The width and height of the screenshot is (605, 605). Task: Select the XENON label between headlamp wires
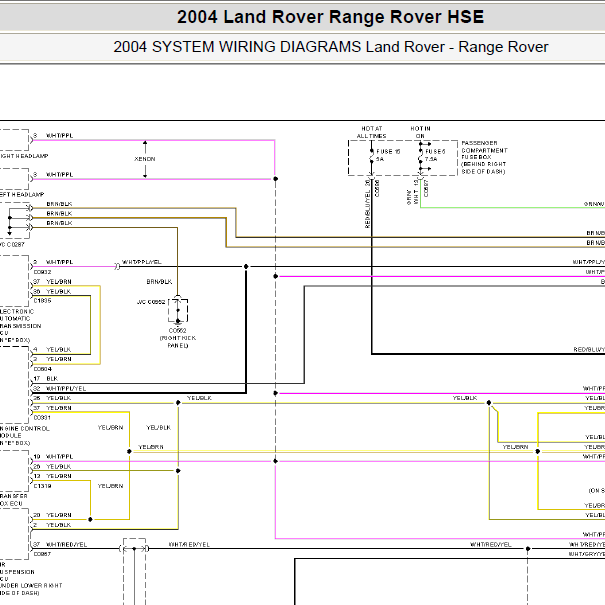145,159
